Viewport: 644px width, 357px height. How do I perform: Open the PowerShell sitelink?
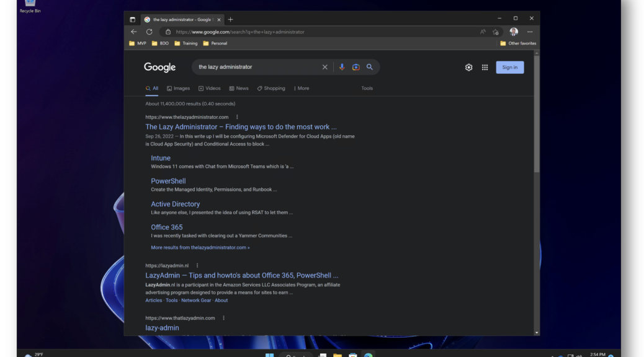tap(168, 181)
